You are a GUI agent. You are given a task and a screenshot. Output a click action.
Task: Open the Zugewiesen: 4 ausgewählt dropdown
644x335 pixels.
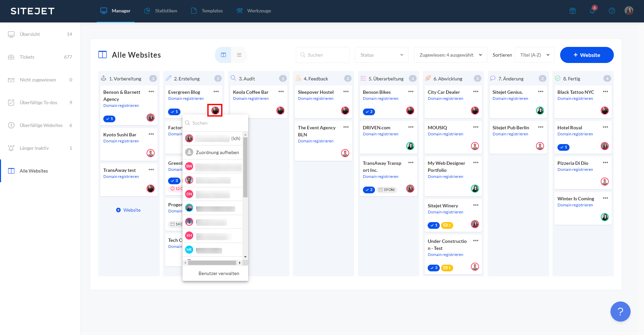450,55
